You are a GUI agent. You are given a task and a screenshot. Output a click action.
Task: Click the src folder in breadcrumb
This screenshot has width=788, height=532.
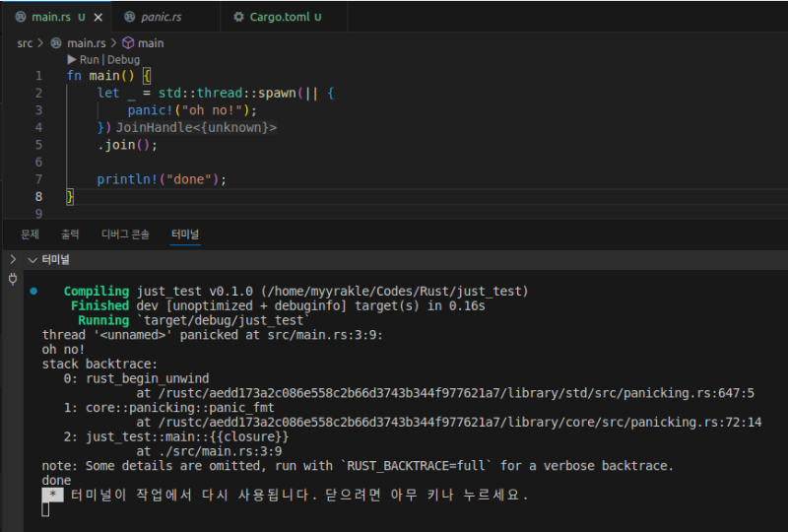pos(25,43)
